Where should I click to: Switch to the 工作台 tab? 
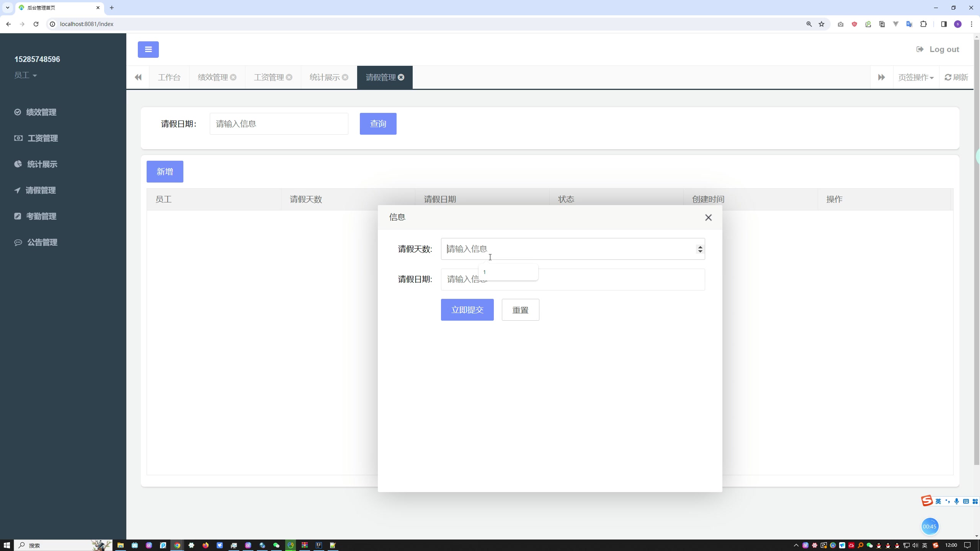169,77
